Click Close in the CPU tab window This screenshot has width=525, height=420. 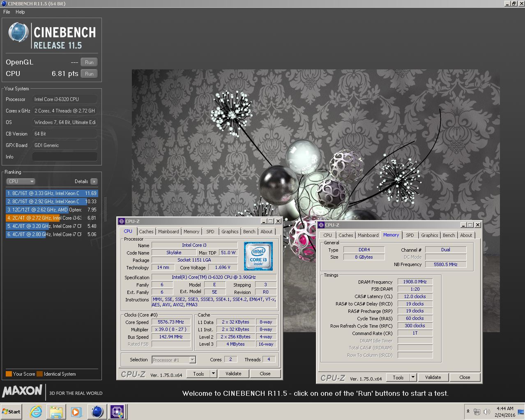tap(265, 374)
